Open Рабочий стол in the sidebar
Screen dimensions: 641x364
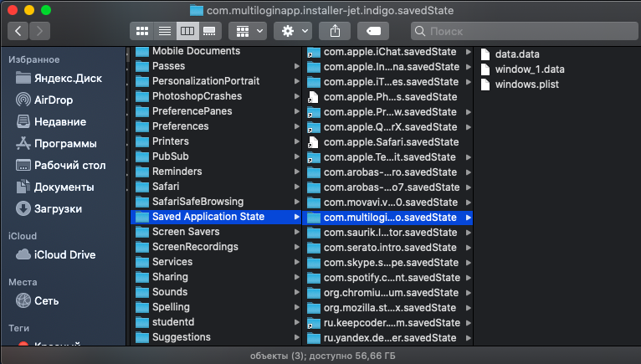point(59,165)
